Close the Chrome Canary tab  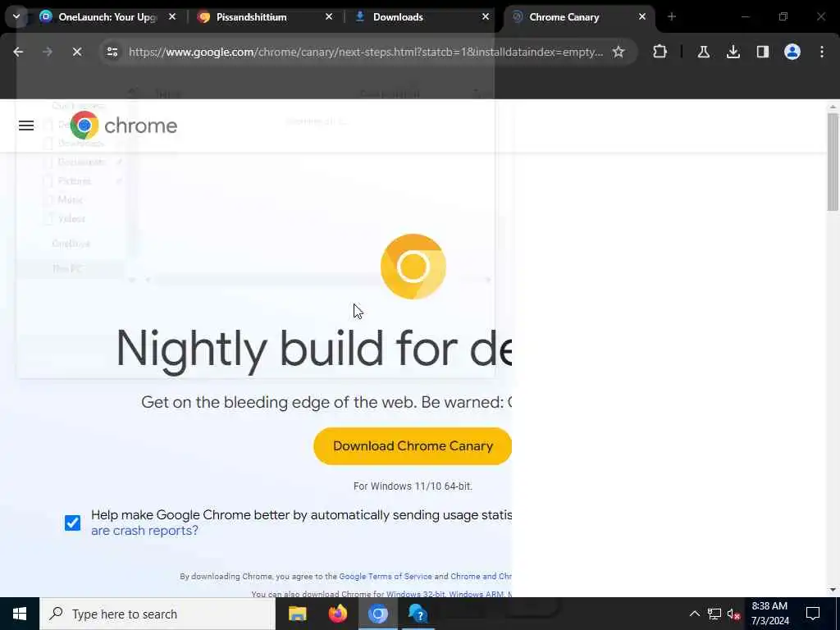(641, 17)
